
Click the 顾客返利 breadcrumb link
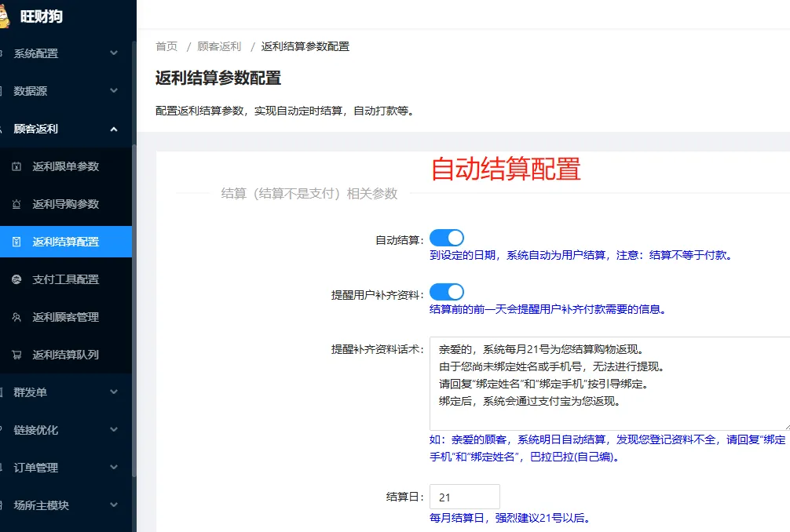click(x=219, y=46)
